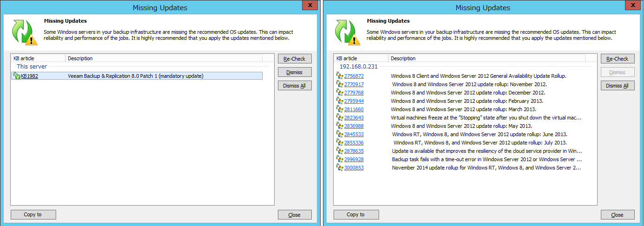Open KB article 2823643 link
644x226 pixels.
[x=354, y=118]
